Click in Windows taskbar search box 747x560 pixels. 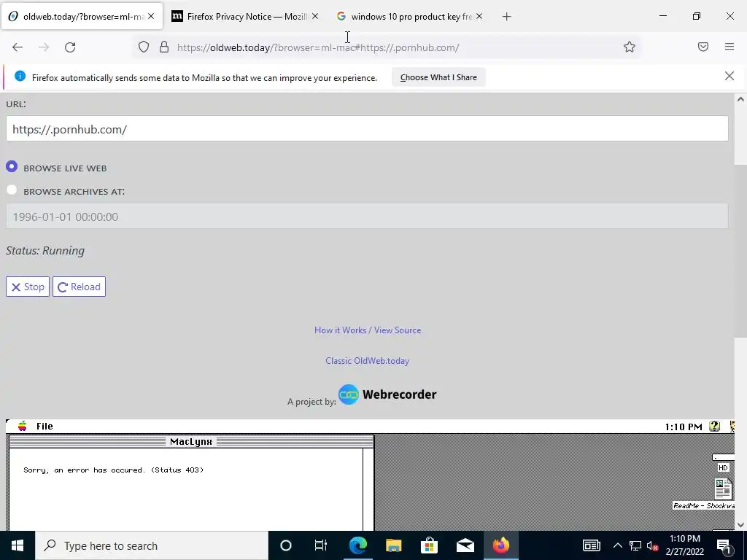152,545
